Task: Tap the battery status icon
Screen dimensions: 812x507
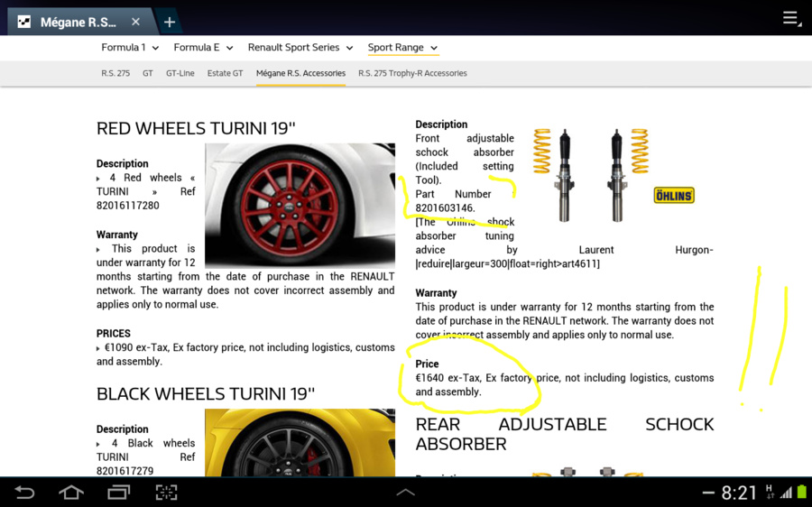Action: point(802,492)
